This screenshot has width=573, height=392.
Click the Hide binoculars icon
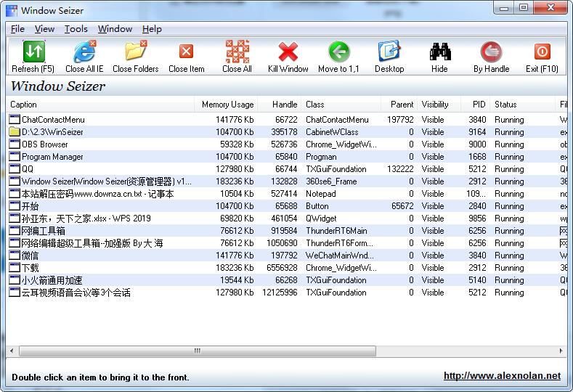click(x=439, y=52)
